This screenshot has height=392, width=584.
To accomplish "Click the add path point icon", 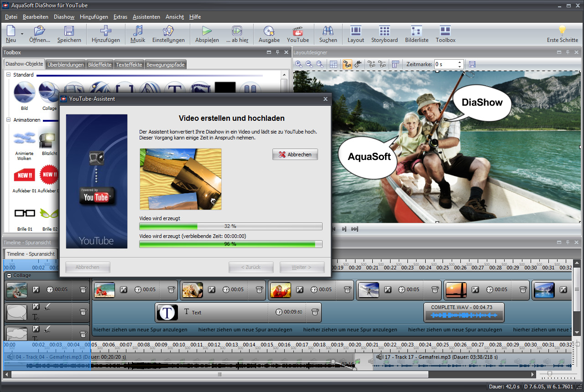I will [x=371, y=64].
